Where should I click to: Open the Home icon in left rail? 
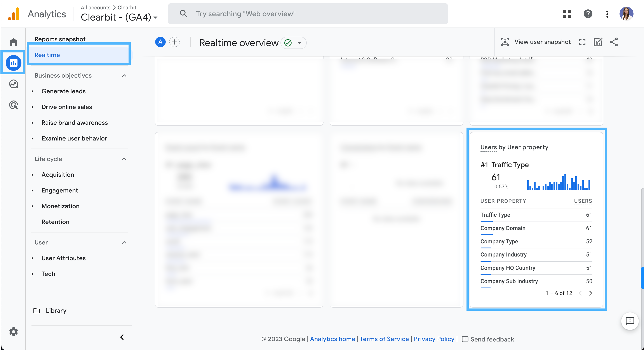tap(14, 42)
